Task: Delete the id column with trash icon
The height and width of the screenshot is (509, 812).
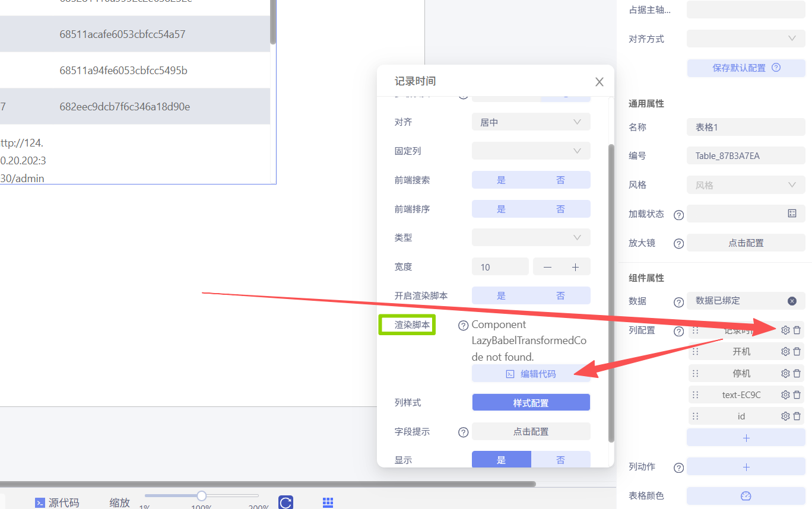Action: (797, 416)
